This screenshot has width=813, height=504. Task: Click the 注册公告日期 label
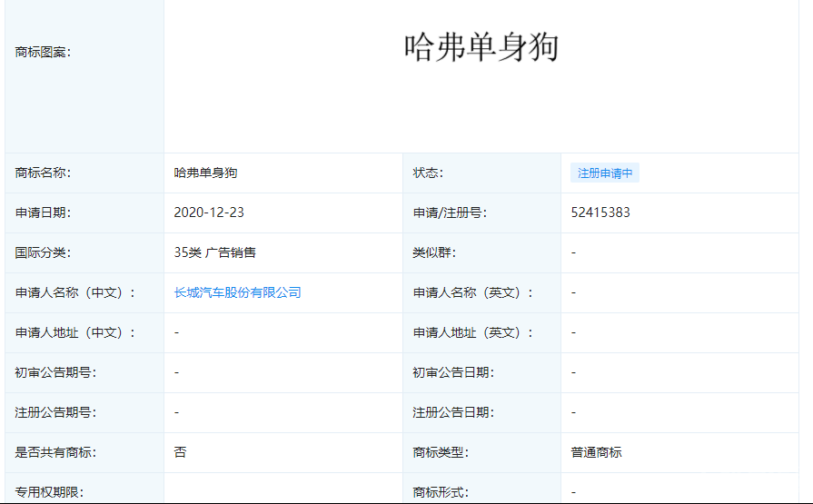coord(453,412)
